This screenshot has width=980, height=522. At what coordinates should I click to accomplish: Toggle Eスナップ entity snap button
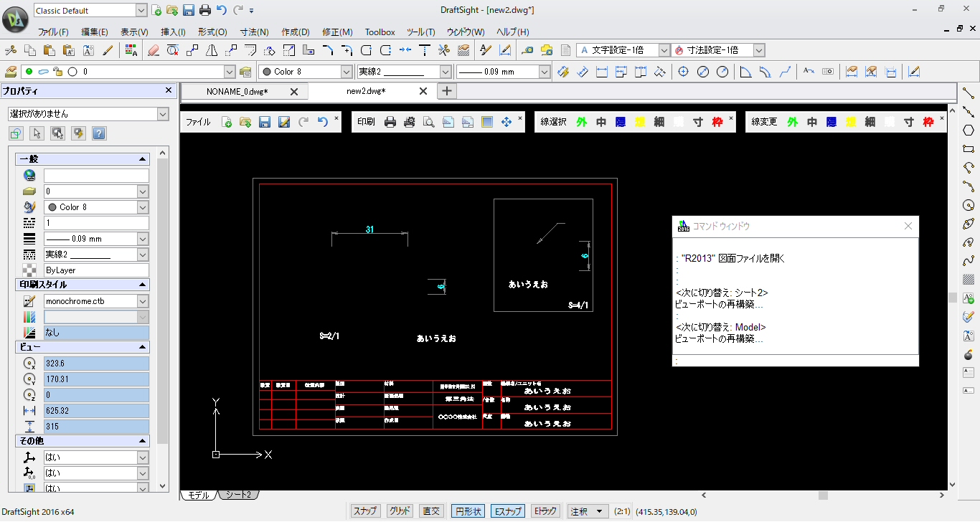click(x=507, y=511)
